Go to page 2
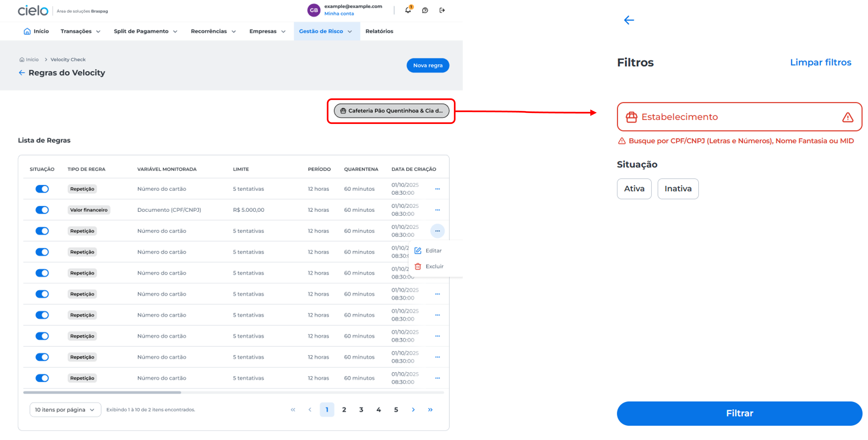Screen dimensions: 868x440 [x=344, y=410]
